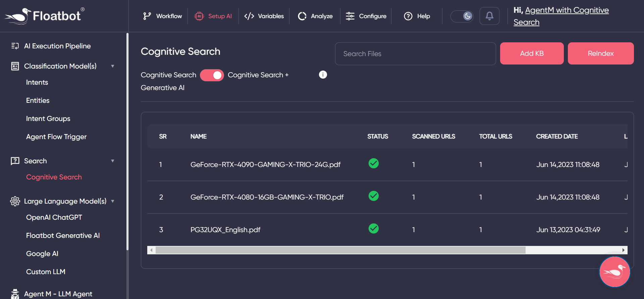Open the Help menu
This screenshot has height=299, width=644.
(417, 16)
